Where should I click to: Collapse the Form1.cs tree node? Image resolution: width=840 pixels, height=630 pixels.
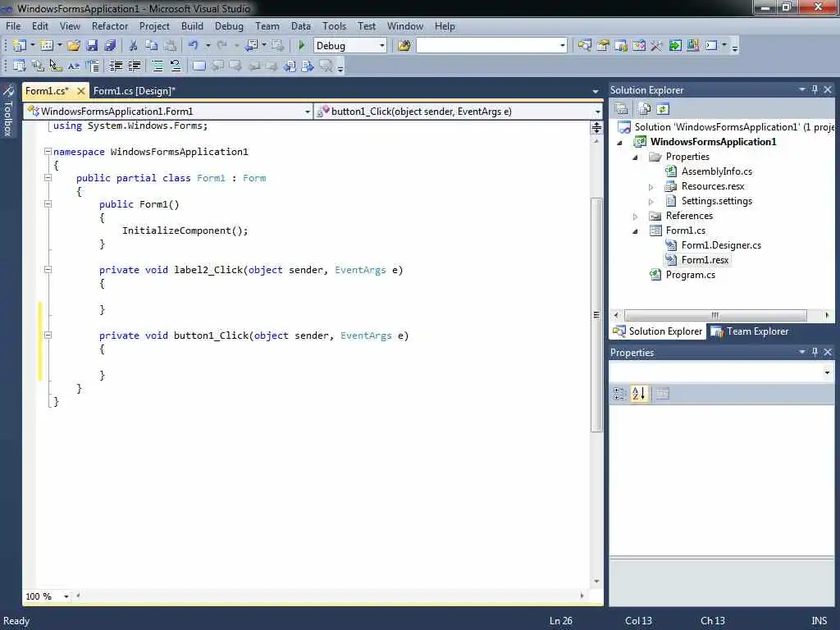point(636,231)
